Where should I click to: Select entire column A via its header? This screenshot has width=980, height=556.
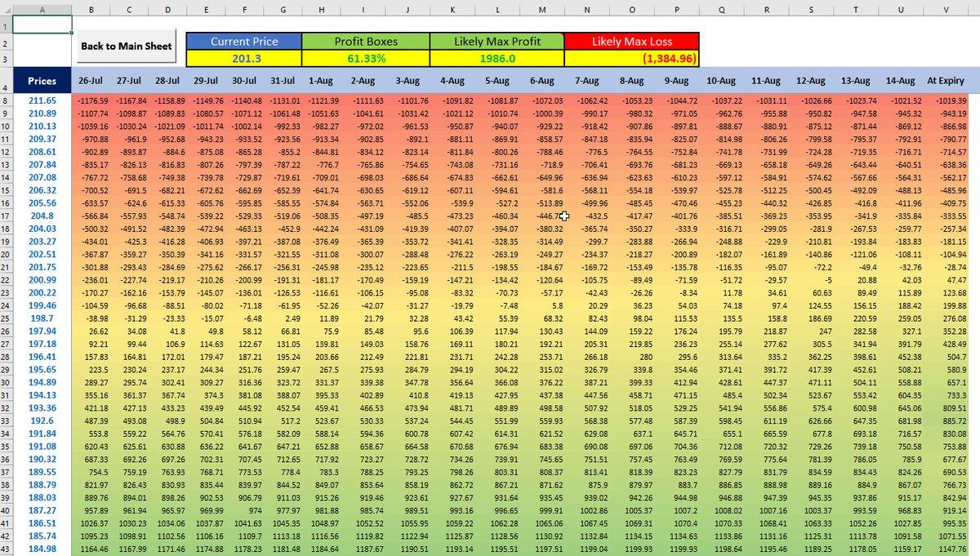click(x=42, y=9)
